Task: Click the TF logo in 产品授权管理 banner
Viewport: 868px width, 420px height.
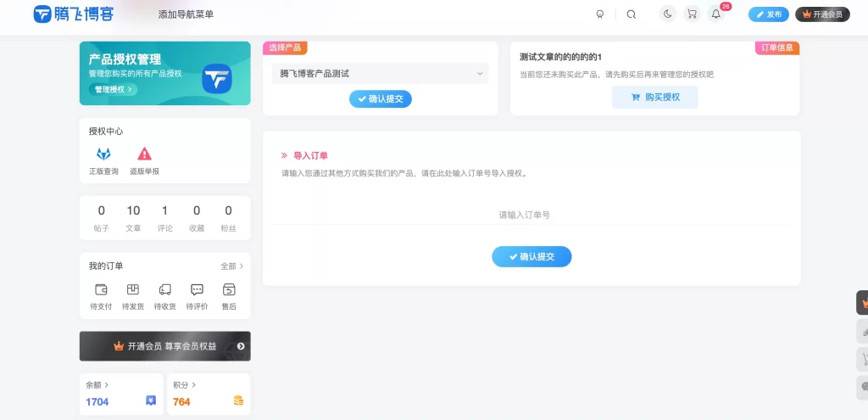Action: 216,79
